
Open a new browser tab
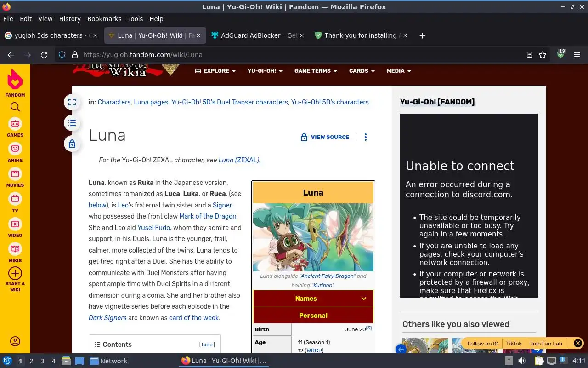422,35
